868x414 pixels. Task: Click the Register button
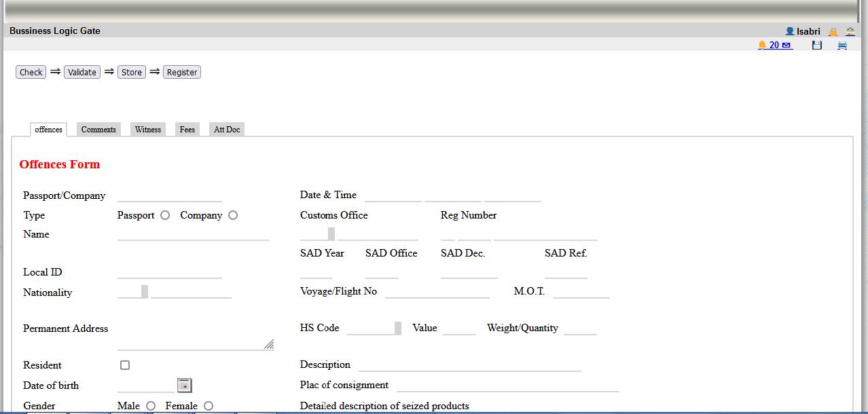point(182,72)
